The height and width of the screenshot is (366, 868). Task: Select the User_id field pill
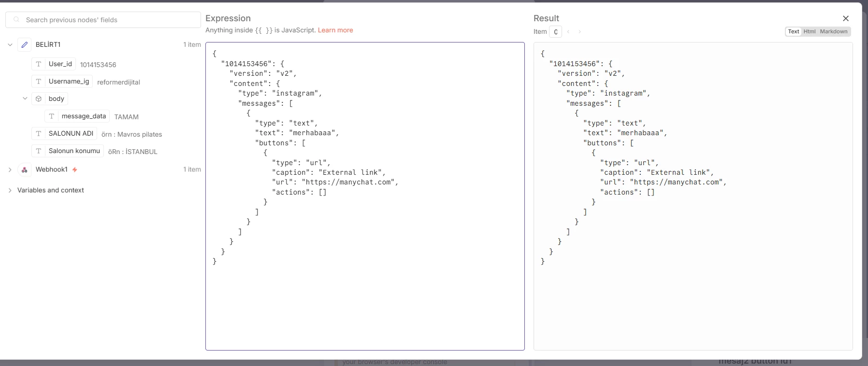[54, 64]
